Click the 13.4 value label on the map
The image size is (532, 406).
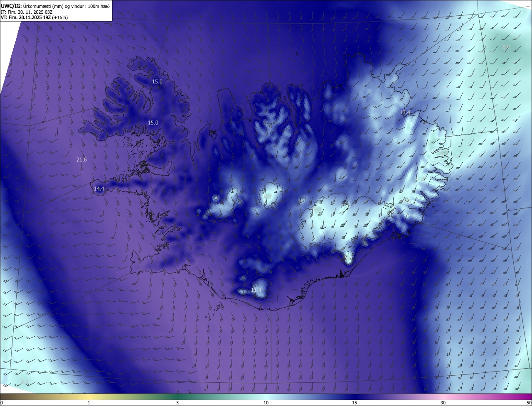[405, 113]
